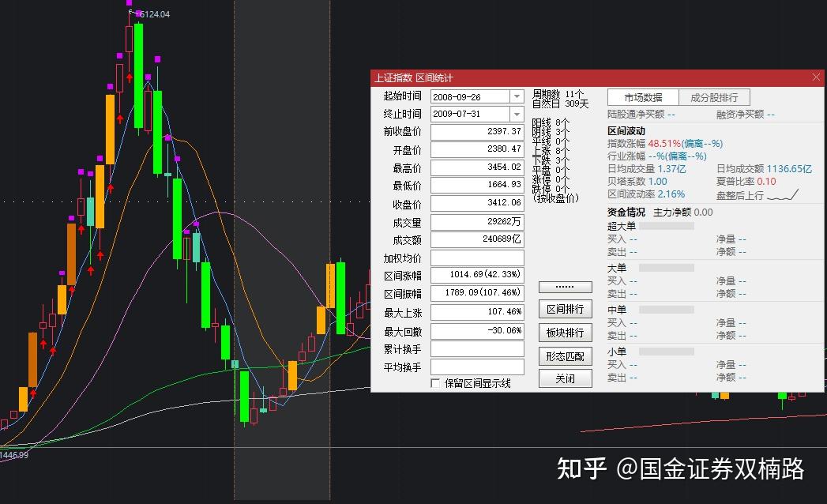Click the 关闭 button
The height and width of the screenshot is (504, 827).
[565, 378]
